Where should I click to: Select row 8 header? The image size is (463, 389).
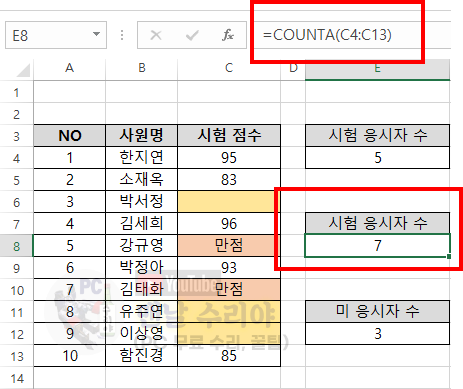(17, 246)
